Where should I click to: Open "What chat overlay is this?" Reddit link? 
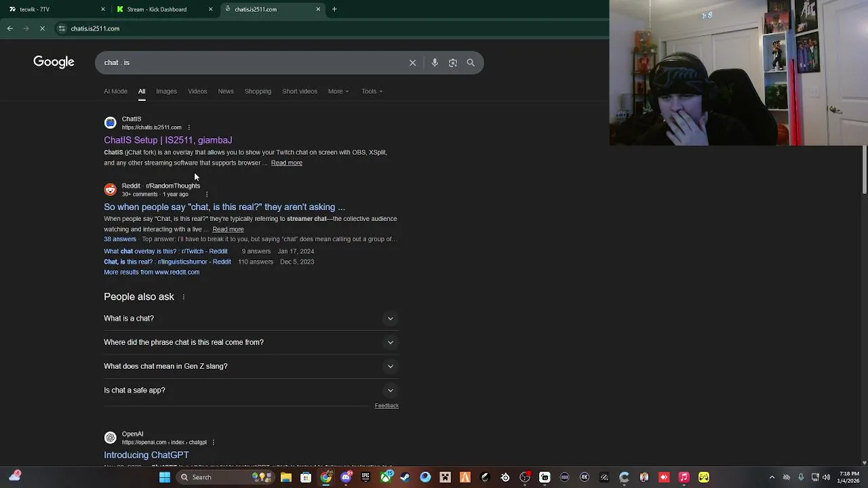[165, 251]
